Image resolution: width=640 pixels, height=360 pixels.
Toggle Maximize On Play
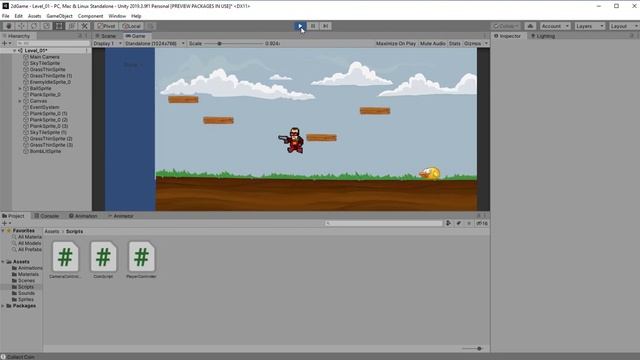(396, 43)
